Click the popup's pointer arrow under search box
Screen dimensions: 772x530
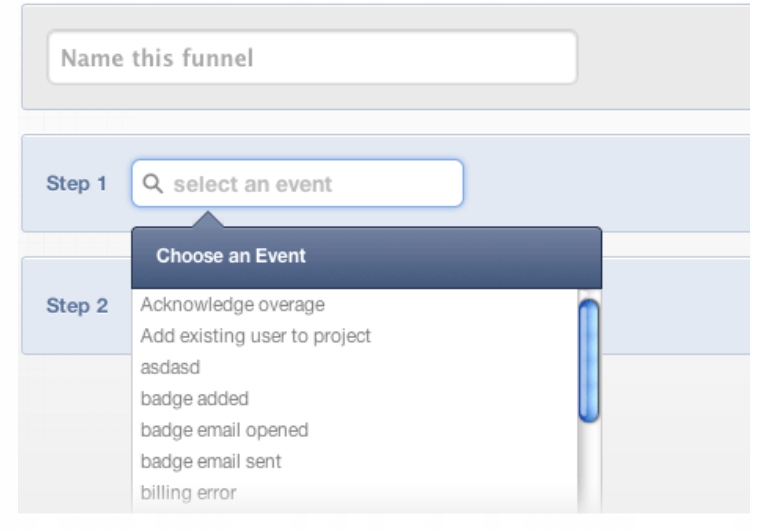pos(208,219)
